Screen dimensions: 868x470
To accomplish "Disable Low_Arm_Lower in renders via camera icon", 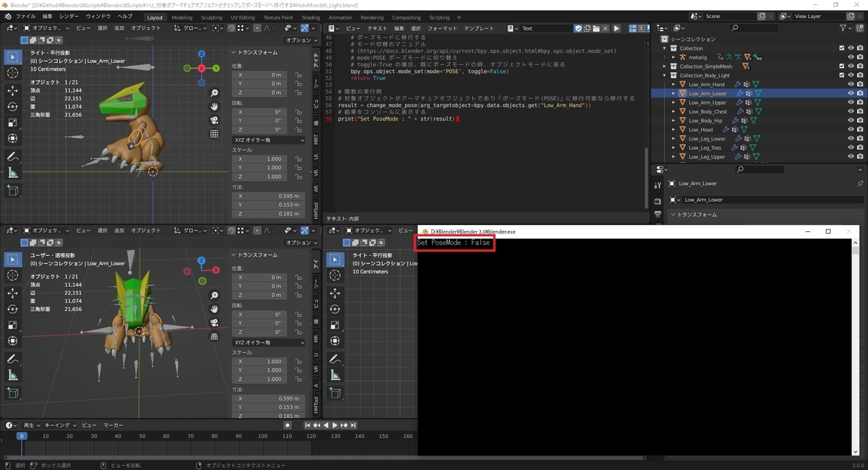I will [860, 93].
